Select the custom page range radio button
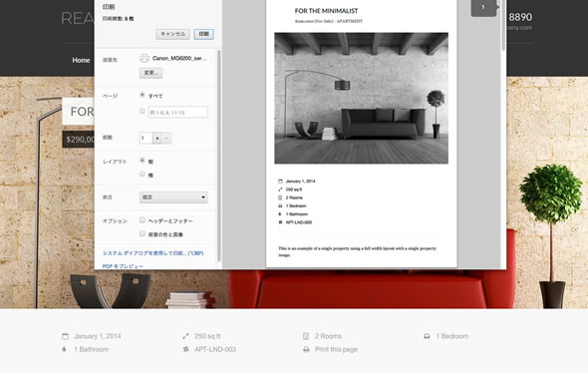Screen dimensions: 588x373 pyautogui.click(x=143, y=111)
